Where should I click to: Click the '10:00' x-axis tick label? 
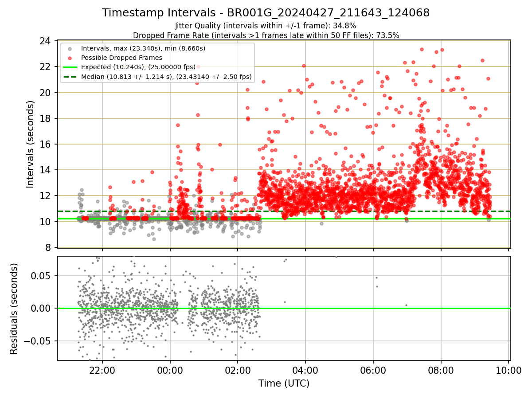509,370
